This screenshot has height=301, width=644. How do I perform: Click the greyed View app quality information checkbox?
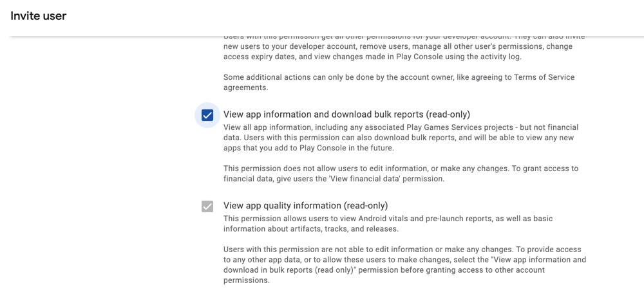207,206
